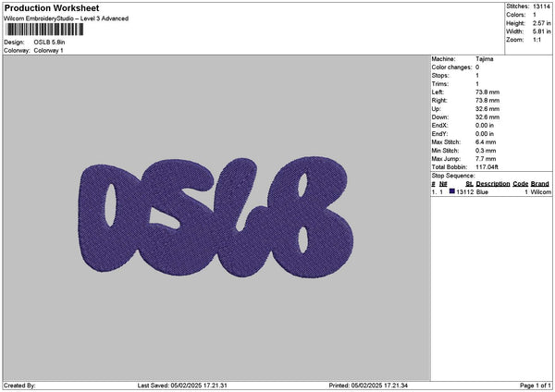Click the Width value 5.81 in
Image resolution: width=555 pixels, height=392 pixels.
541,31
